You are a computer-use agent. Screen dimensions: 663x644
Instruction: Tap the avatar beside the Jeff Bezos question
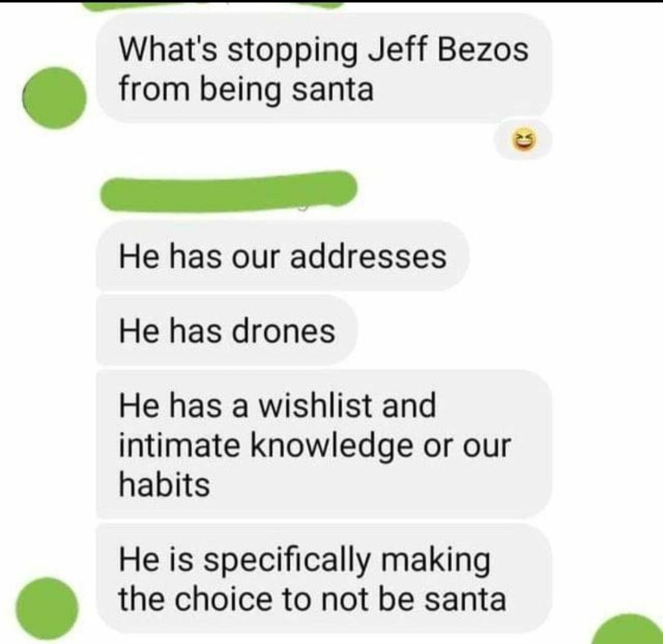54,98
